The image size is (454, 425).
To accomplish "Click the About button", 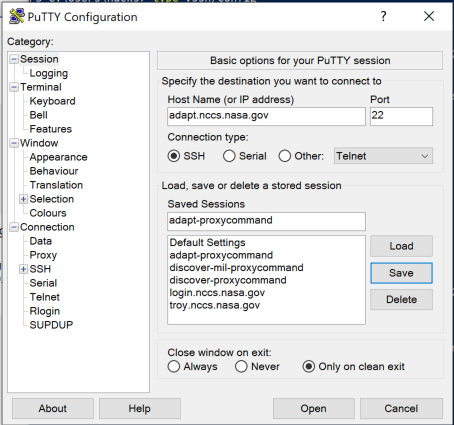I will (x=53, y=408).
